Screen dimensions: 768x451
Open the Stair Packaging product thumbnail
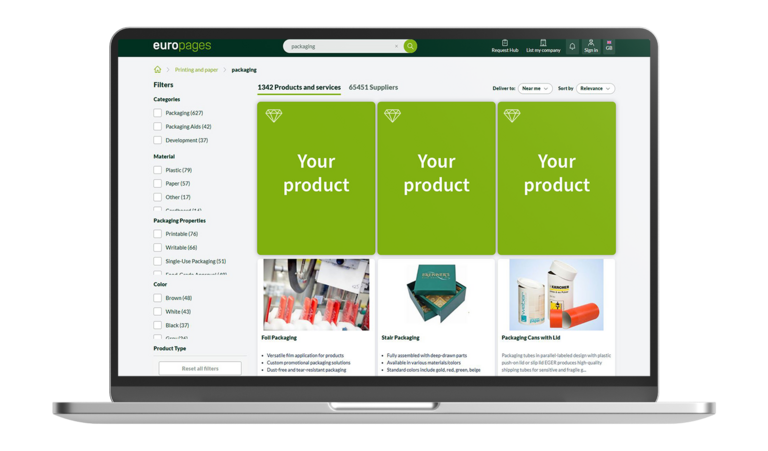click(x=436, y=295)
